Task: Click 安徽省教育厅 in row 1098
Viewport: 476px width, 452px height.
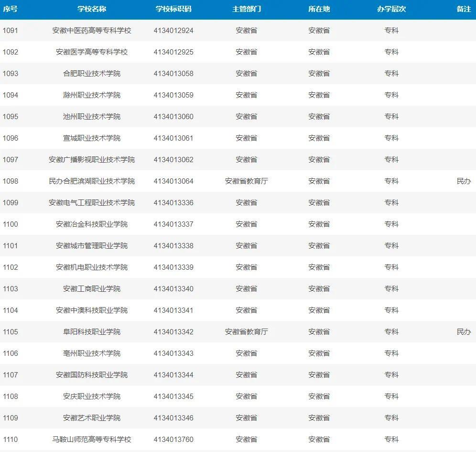Action: tap(247, 181)
